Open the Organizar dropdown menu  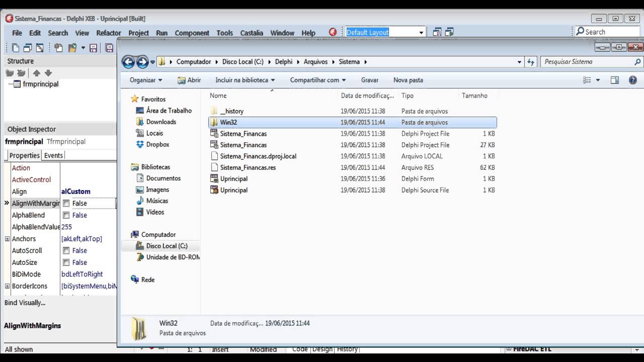coord(146,80)
